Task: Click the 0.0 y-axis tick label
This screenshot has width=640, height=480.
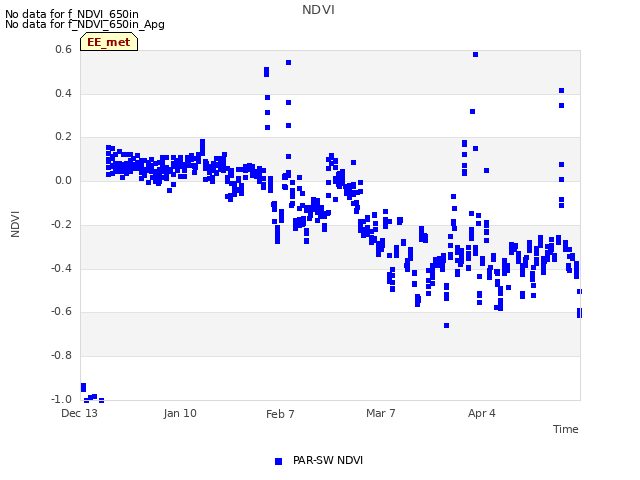Action: pos(63,180)
